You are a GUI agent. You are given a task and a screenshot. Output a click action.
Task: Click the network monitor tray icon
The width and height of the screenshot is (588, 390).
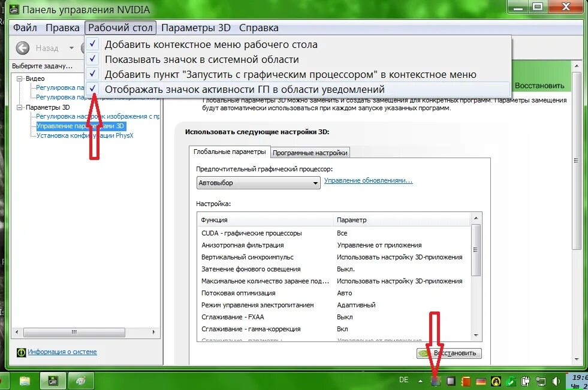pos(541,382)
